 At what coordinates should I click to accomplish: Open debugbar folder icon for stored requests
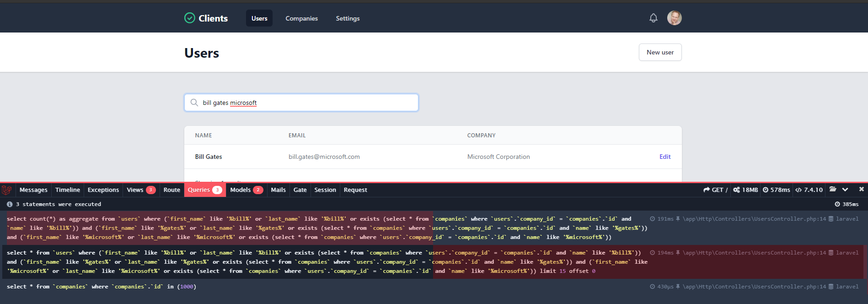click(833, 190)
